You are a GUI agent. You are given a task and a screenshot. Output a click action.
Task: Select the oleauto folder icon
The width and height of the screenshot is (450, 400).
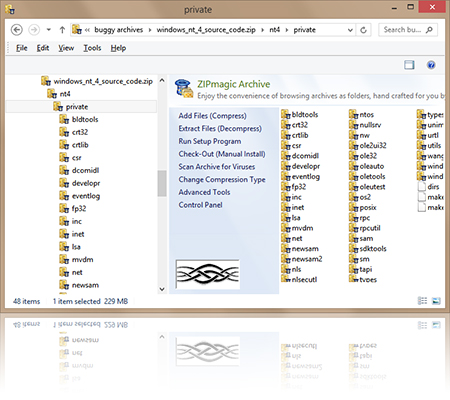coord(354,166)
